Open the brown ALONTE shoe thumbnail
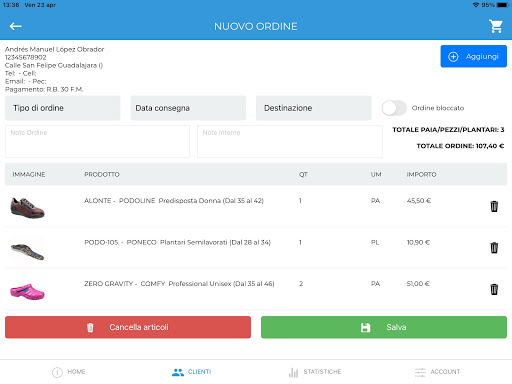512x384 pixels. pyautogui.click(x=27, y=208)
